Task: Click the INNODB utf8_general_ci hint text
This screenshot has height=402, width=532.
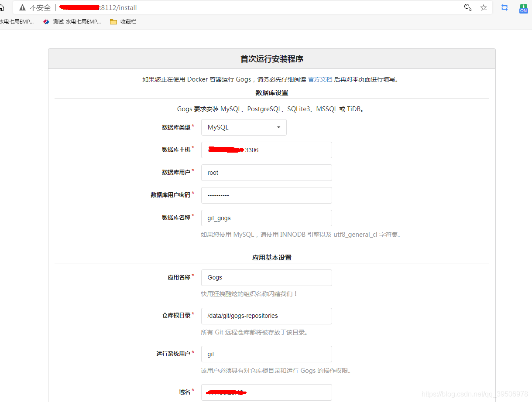Action: coord(301,235)
